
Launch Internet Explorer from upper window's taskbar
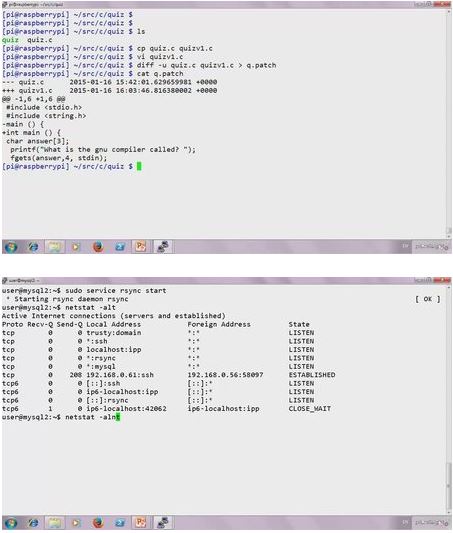coord(33,247)
